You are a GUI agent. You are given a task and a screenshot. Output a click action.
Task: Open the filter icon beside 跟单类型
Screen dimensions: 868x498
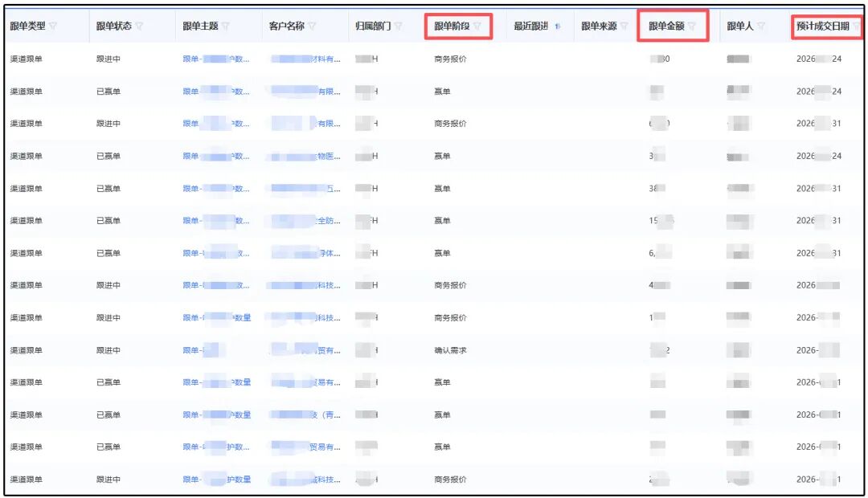point(53,26)
